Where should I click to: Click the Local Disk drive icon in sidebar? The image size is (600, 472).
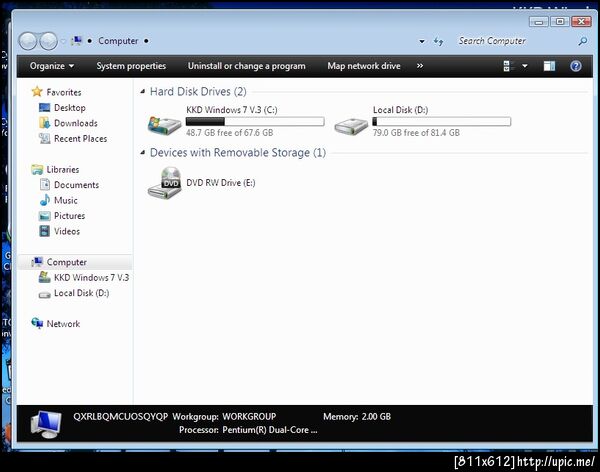44,294
